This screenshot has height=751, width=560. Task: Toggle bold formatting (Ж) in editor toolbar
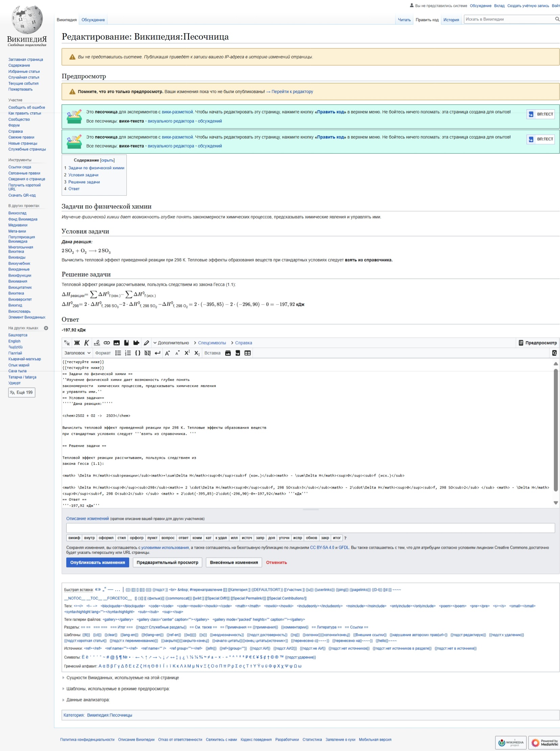77,343
